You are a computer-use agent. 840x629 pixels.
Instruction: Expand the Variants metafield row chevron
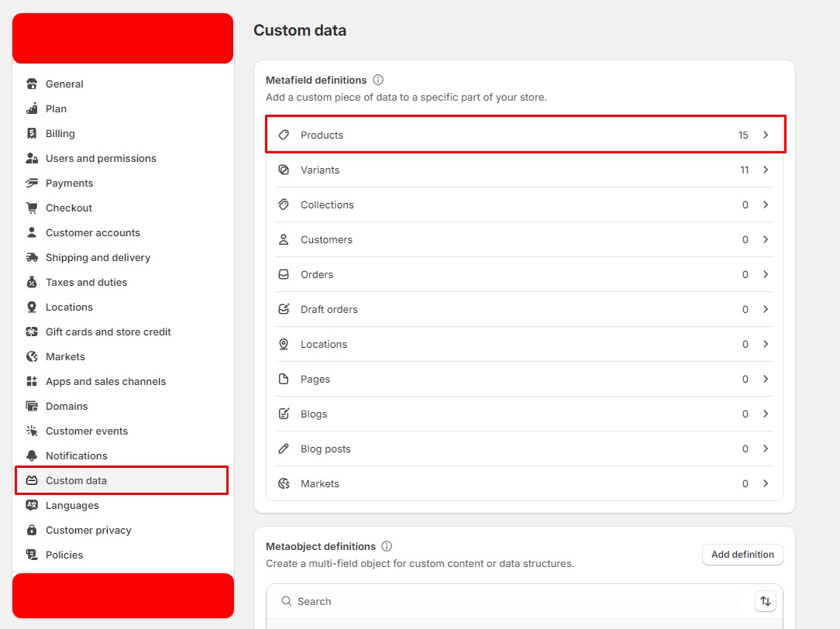click(x=766, y=170)
